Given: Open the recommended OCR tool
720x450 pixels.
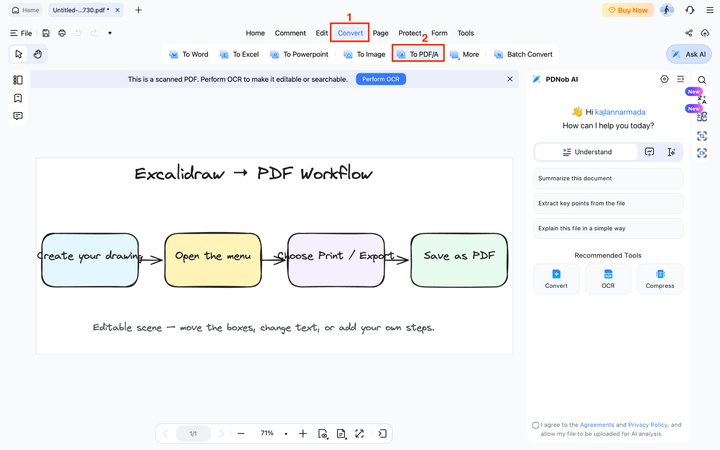Looking at the screenshot, I should (x=608, y=279).
